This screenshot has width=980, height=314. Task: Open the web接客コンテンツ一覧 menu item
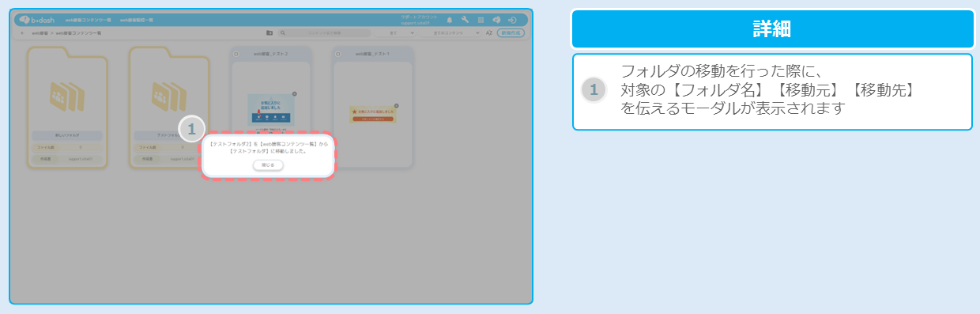(89, 20)
